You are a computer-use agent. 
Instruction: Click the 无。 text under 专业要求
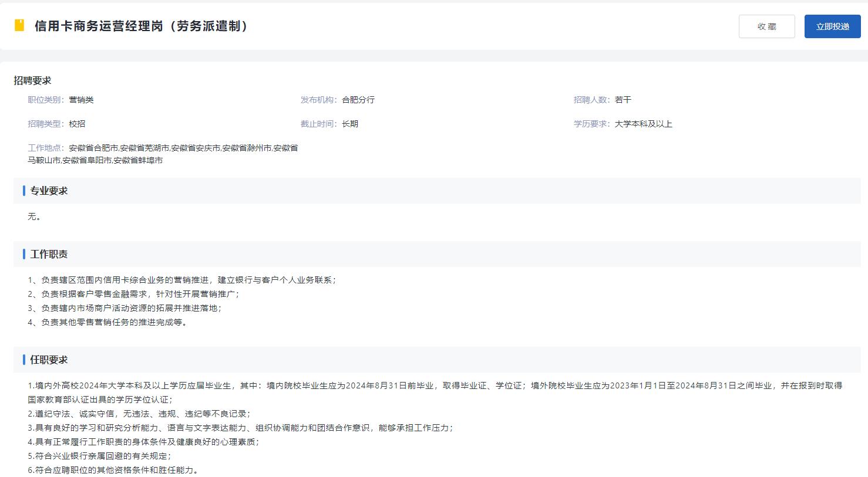coord(34,216)
